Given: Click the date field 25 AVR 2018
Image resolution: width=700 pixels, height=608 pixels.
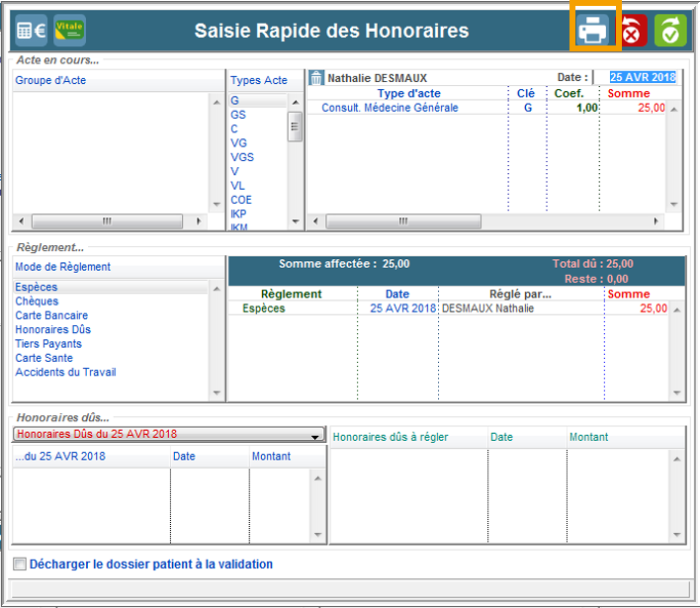Looking at the screenshot, I should (x=643, y=77).
